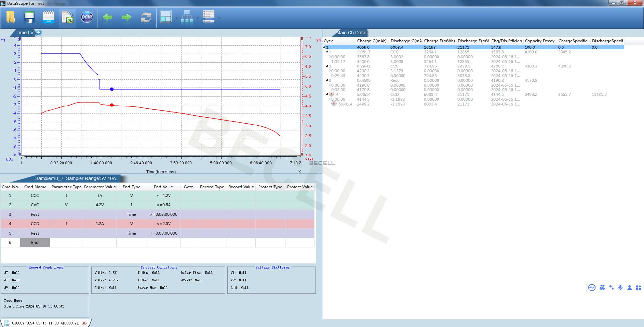
Task: Click the question mark icon on step 4
Action: coord(331,94)
